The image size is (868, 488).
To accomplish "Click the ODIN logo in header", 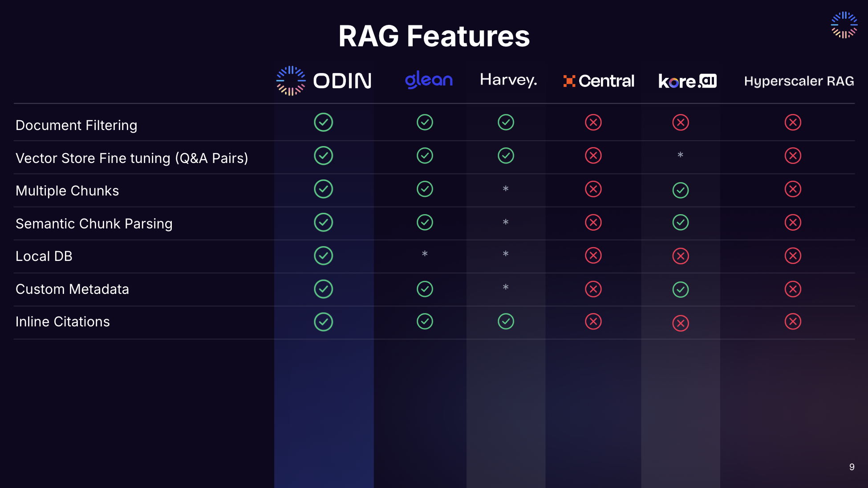I will tap(324, 81).
